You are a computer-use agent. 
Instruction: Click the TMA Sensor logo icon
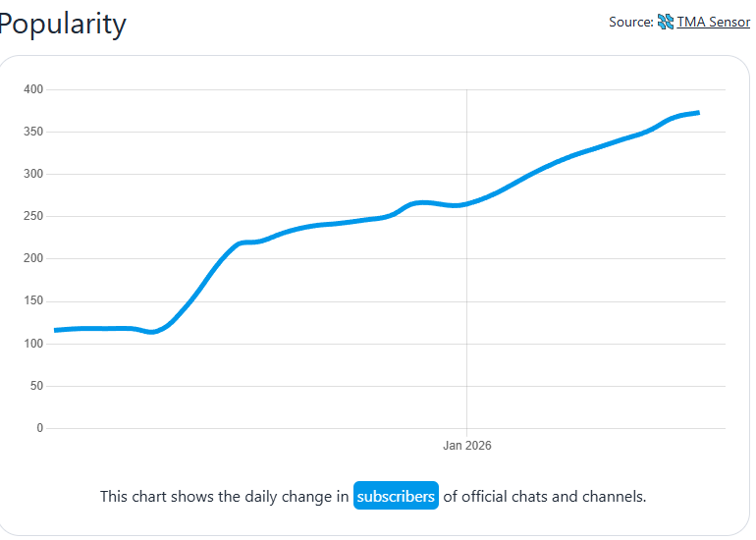(666, 22)
